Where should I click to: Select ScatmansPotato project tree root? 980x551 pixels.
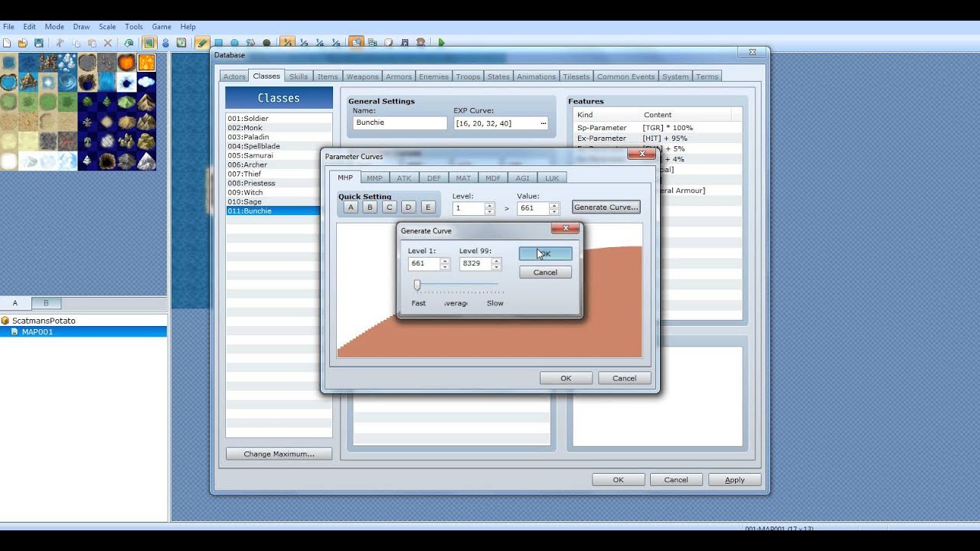tap(44, 321)
